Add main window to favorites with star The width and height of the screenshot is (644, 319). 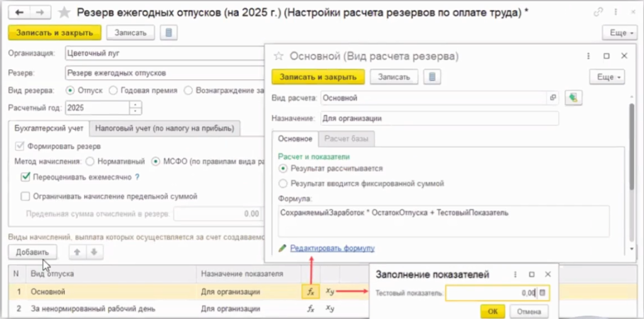tap(64, 13)
